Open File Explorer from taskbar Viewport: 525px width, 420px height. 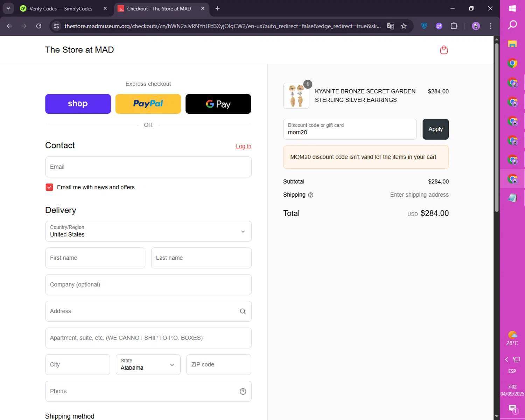tap(512, 44)
